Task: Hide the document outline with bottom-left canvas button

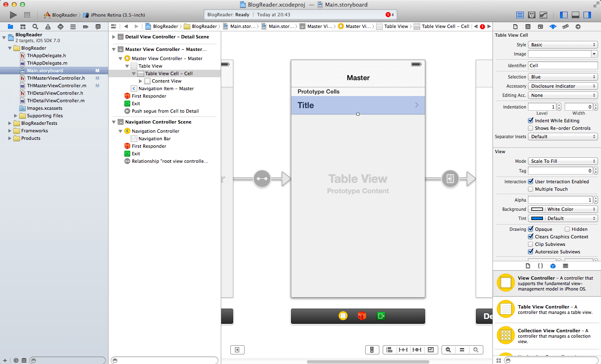Action: point(237,350)
